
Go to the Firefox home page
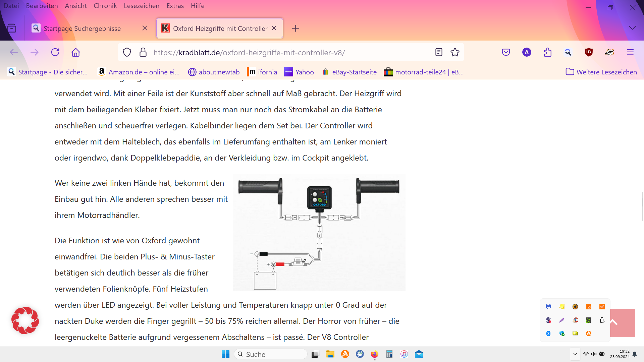pos(76,52)
